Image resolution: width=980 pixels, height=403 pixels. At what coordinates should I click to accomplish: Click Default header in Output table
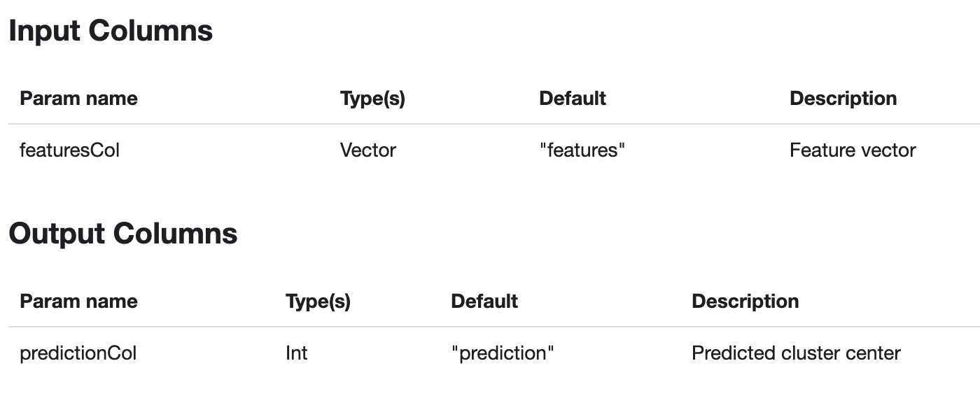484,302
